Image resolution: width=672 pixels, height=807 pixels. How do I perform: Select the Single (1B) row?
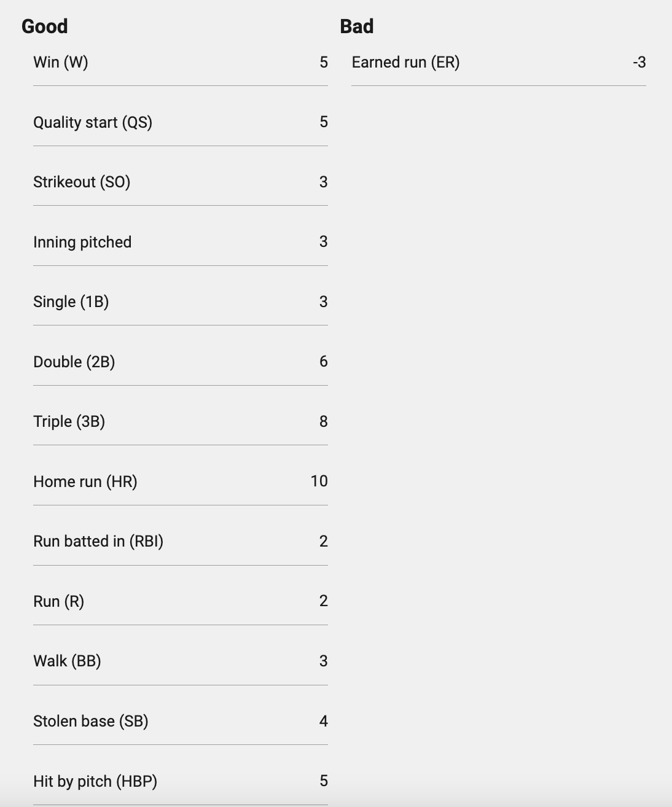tap(180, 302)
